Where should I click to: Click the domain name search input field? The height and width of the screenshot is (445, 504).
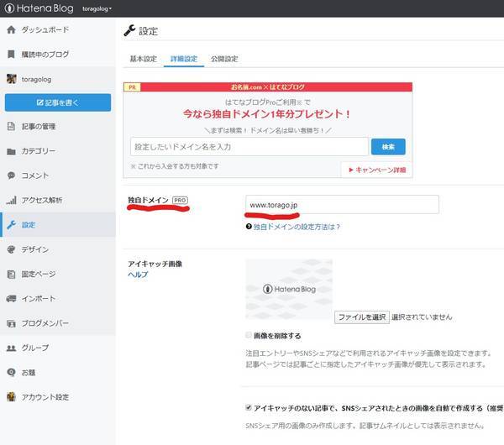[x=249, y=147]
